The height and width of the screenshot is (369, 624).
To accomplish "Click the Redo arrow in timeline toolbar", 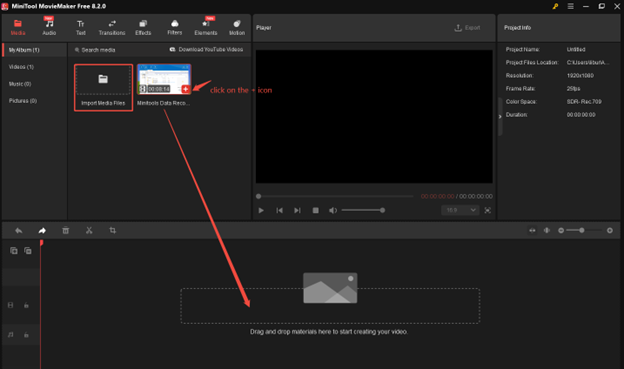I will tap(42, 230).
